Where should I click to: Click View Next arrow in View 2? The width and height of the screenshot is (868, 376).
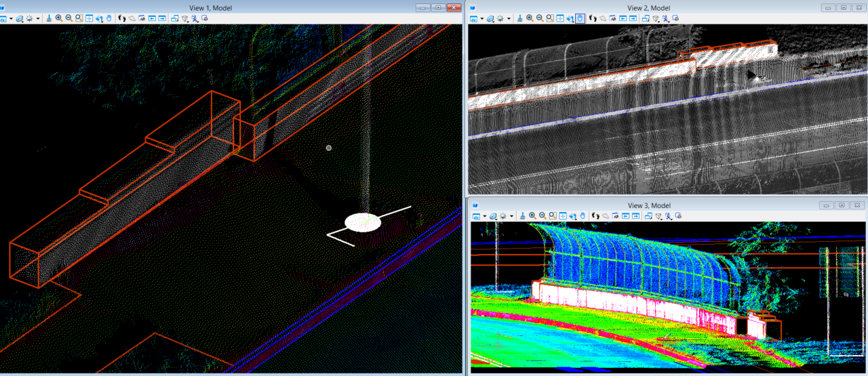[x=633, y=18]
